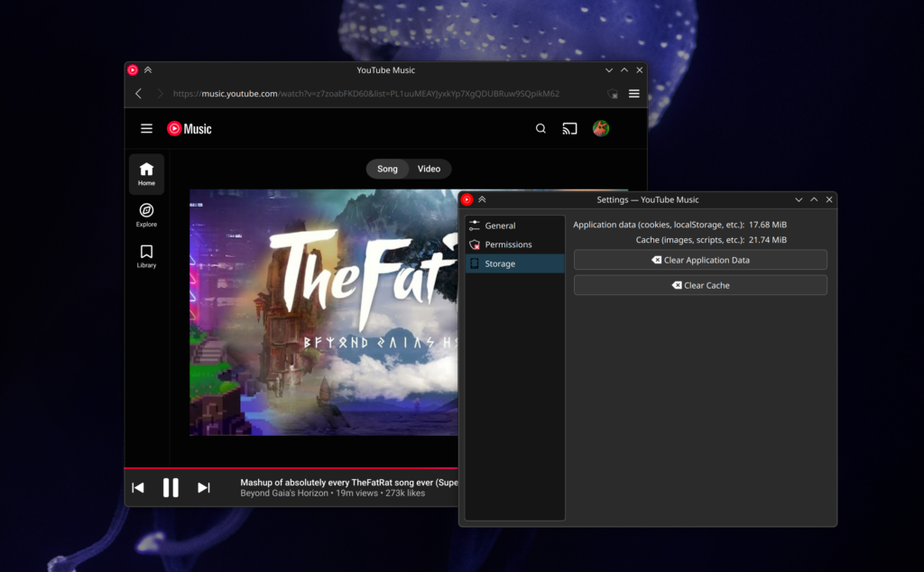Click the YouTube Music logo
Screen dimensions: 924x572
coord(189,129)
